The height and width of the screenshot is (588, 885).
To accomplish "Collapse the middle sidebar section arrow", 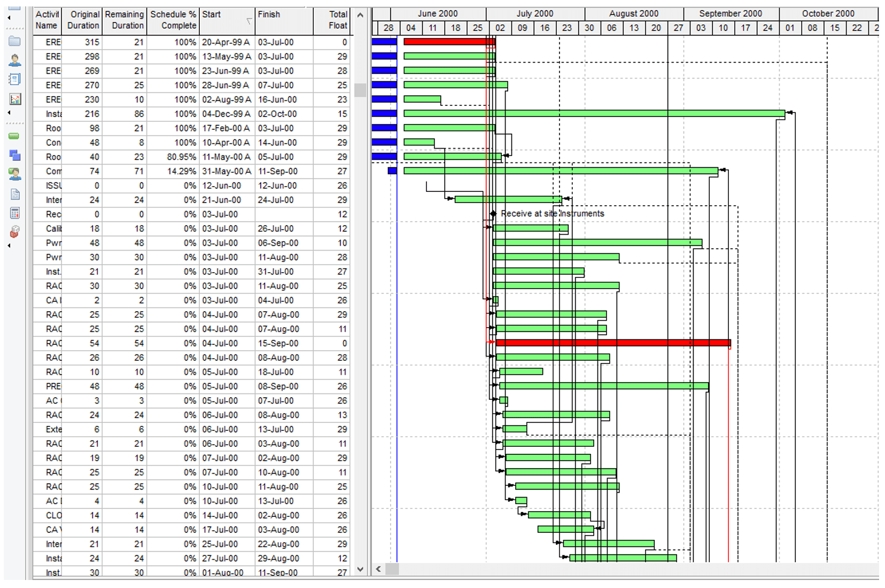I will click(x=7, y=112).
